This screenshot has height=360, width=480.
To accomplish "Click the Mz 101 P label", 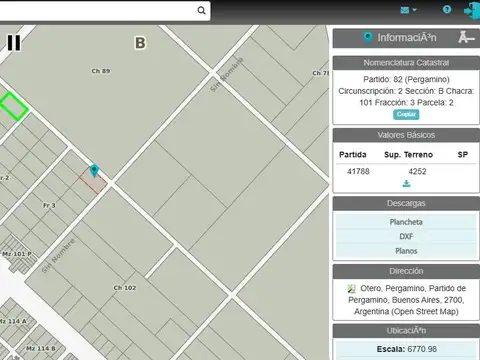I will [17, 254].
